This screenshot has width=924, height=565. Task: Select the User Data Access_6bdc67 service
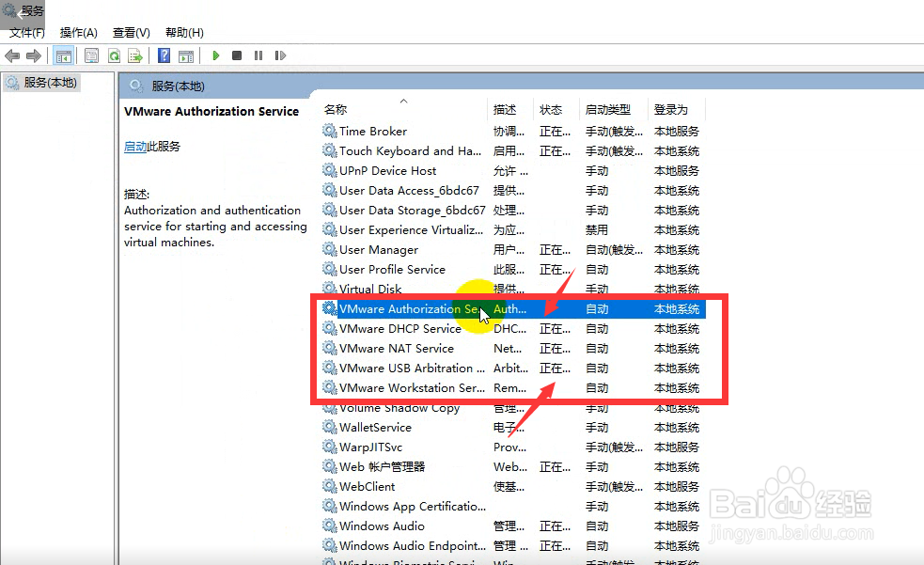coord(512,190)
